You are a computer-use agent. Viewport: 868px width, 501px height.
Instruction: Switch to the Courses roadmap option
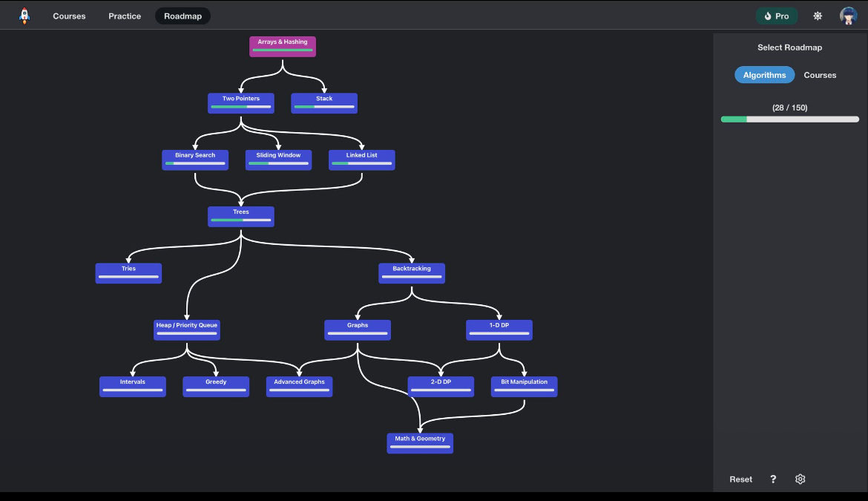[x=820, y=75]
